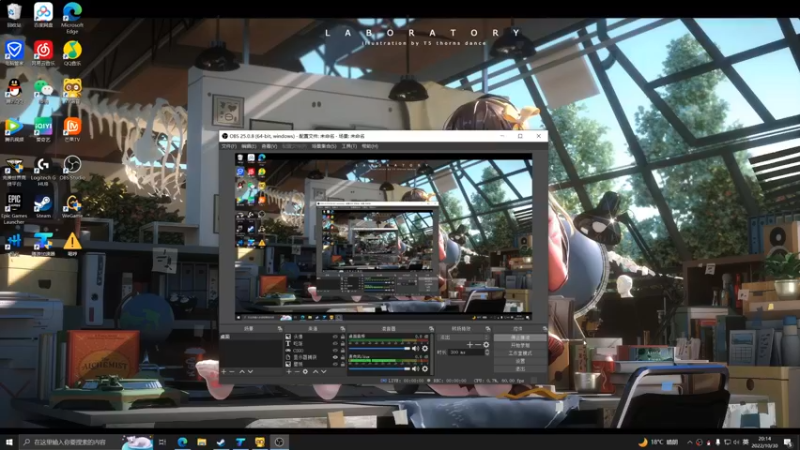Open the View menu in OBS
The width and height of the screenshot is (800, 450).
click(x=269, y=146)
